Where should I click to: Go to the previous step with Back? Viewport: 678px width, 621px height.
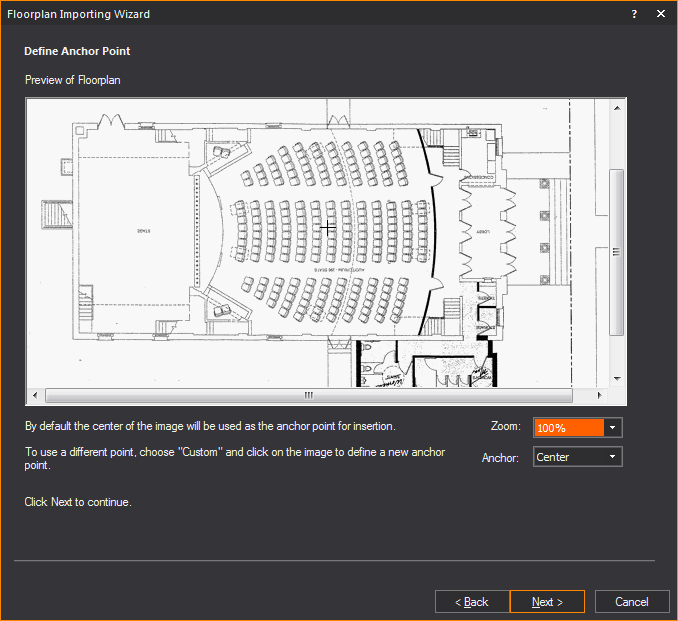(472, 602)
